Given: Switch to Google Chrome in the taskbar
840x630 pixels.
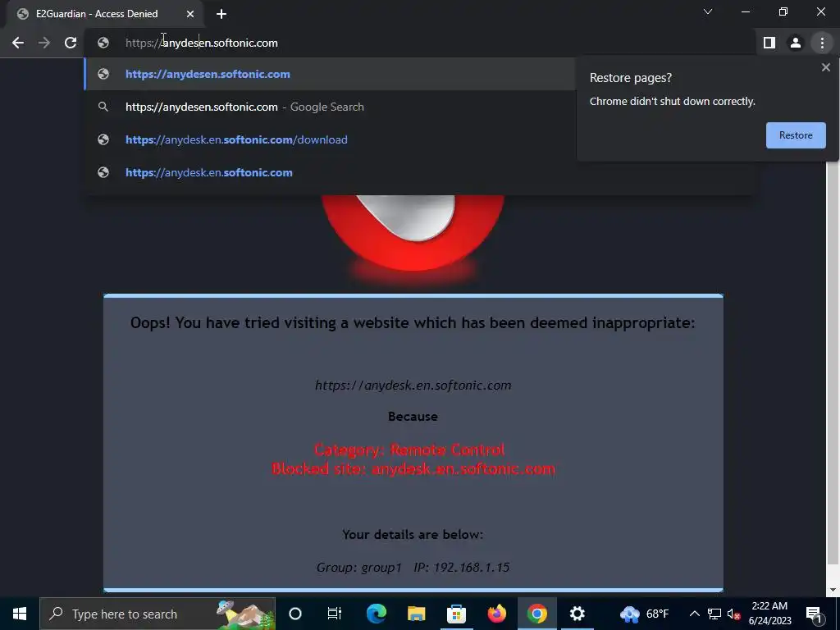Looking at the screenshot, I should click(536, 614).
